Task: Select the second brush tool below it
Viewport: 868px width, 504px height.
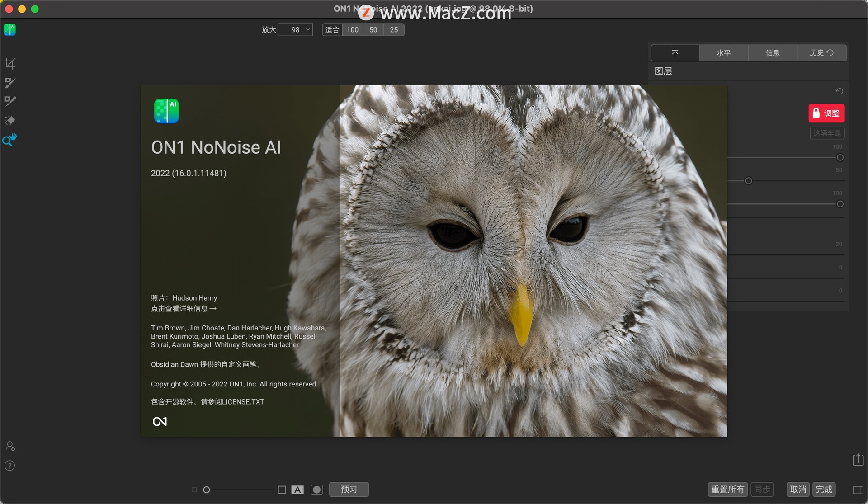Action: [9, 101]
